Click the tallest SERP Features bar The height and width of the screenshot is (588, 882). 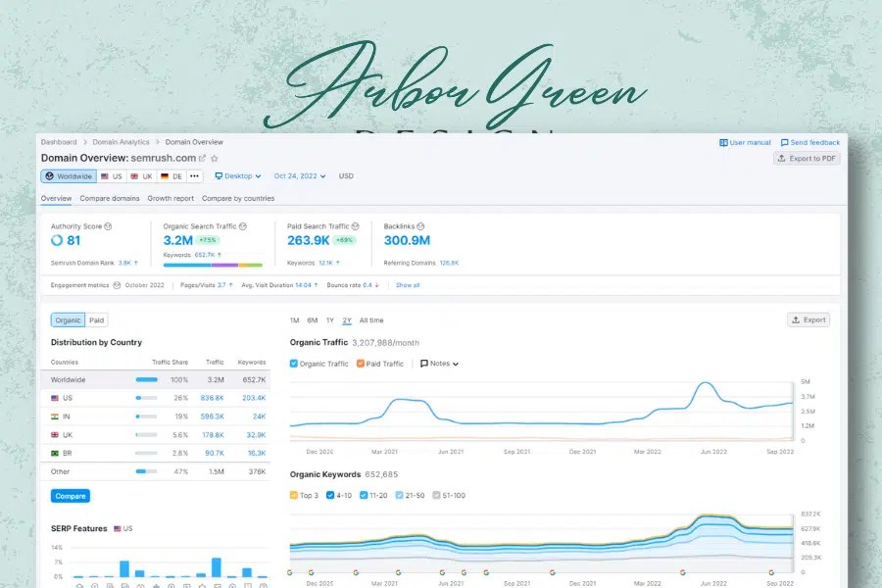pos(216,567)
